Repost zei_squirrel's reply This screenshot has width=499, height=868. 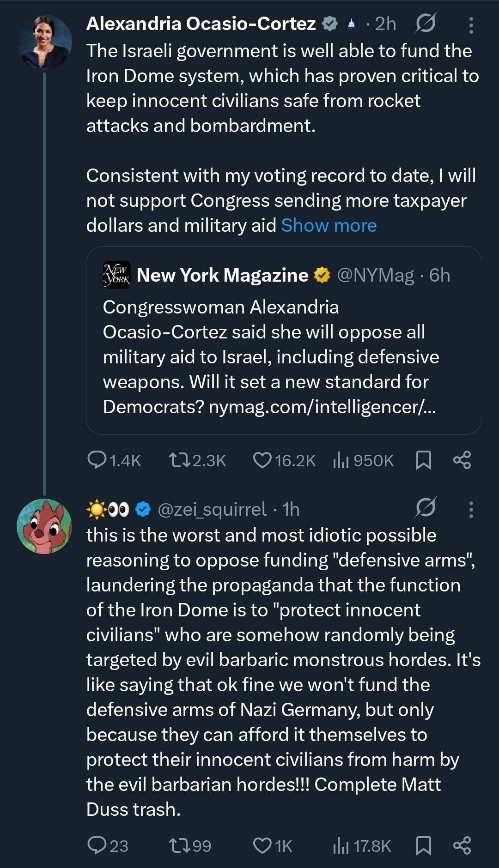point(179,845)
